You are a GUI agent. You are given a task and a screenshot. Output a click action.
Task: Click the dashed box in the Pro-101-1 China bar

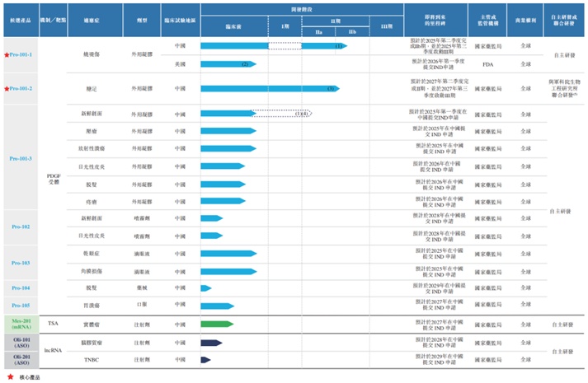(x=285, y=46)
